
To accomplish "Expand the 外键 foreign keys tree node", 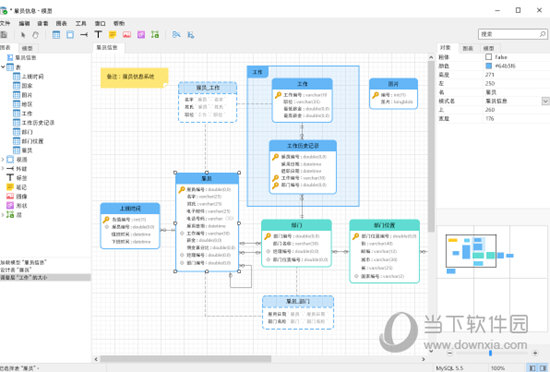I will [x=3, y=169].
